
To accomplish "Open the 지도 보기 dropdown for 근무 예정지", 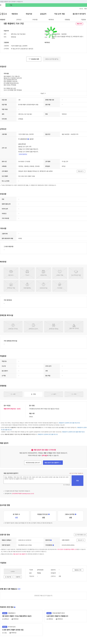I will pyautogui.click(x=81, y=171).
